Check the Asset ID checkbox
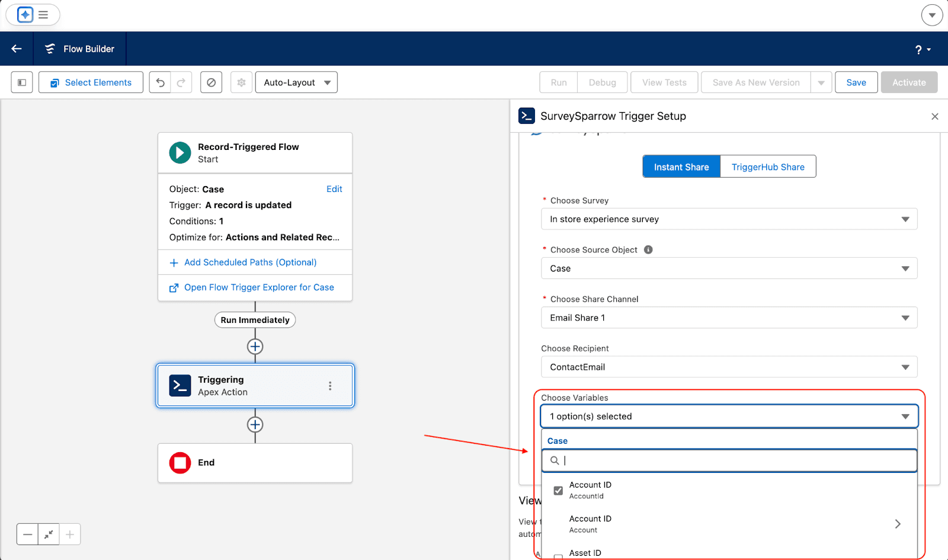948x560 pixels. (558, 556)
